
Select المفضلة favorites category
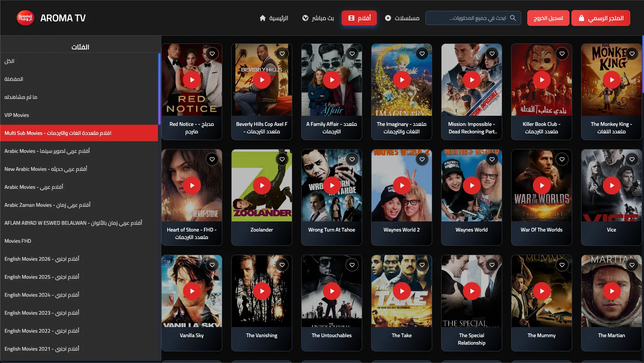(x=79, y=79)
